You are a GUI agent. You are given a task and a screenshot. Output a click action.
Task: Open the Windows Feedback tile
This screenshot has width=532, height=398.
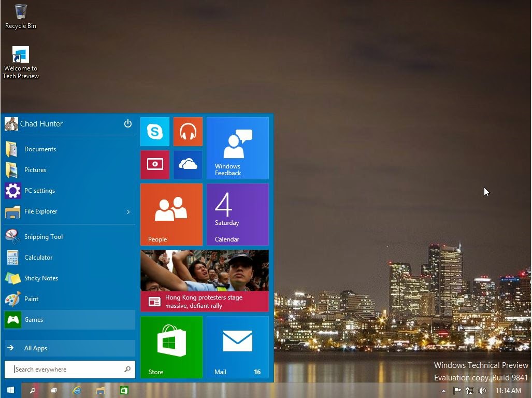[x=238, y=148]
